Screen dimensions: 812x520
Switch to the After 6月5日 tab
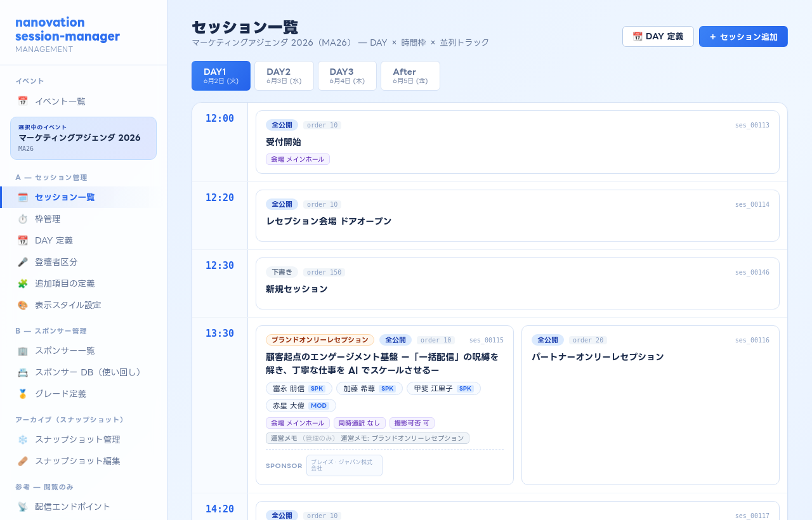[x=410, y=76]
